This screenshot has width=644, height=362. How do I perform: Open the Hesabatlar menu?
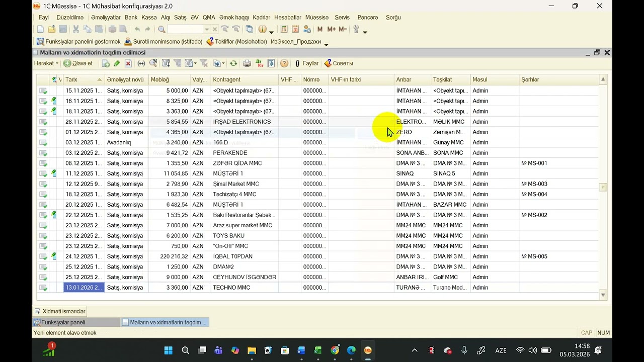[x=287, y=17]
